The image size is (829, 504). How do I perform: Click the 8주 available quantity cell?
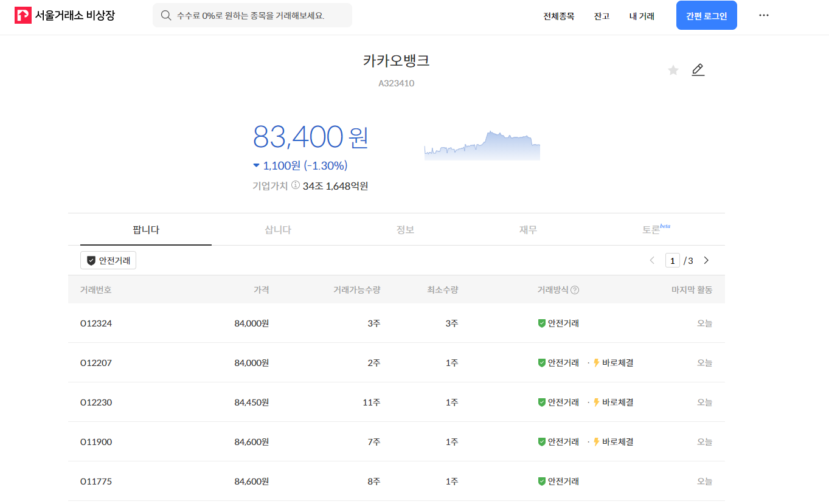(x=374, y=482)
